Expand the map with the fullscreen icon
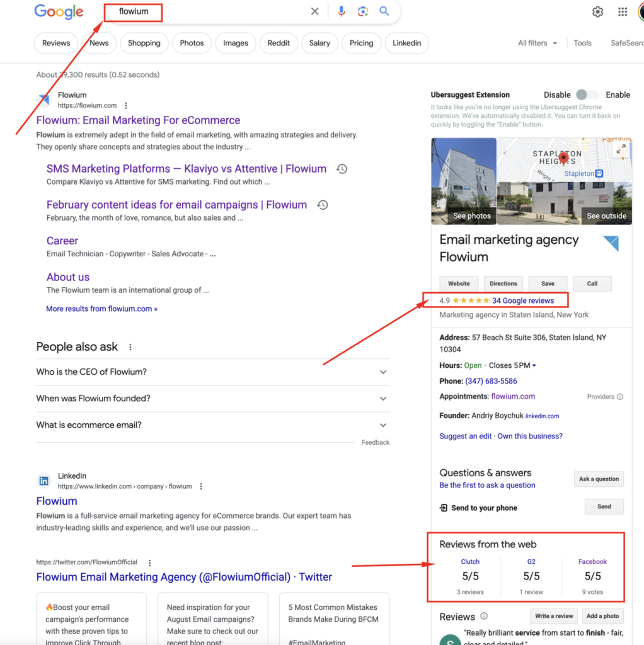This screenshot has width=644, height=645. (621, 149)
